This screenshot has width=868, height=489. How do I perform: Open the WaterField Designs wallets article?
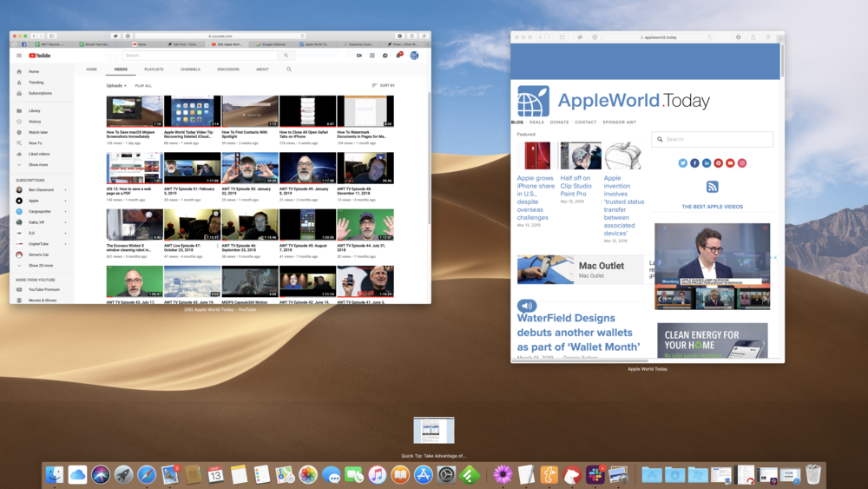pyautogui.click(x=578, y=333)
